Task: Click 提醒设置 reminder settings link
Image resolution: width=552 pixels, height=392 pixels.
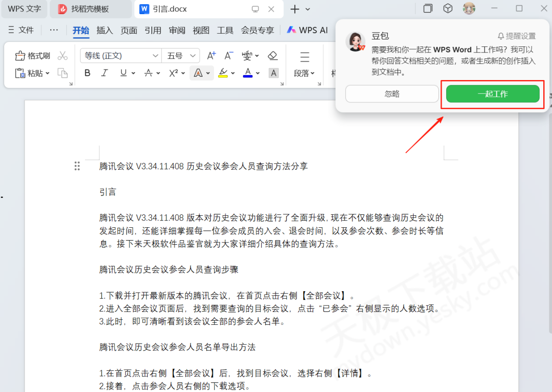Action: click(517, 36)
